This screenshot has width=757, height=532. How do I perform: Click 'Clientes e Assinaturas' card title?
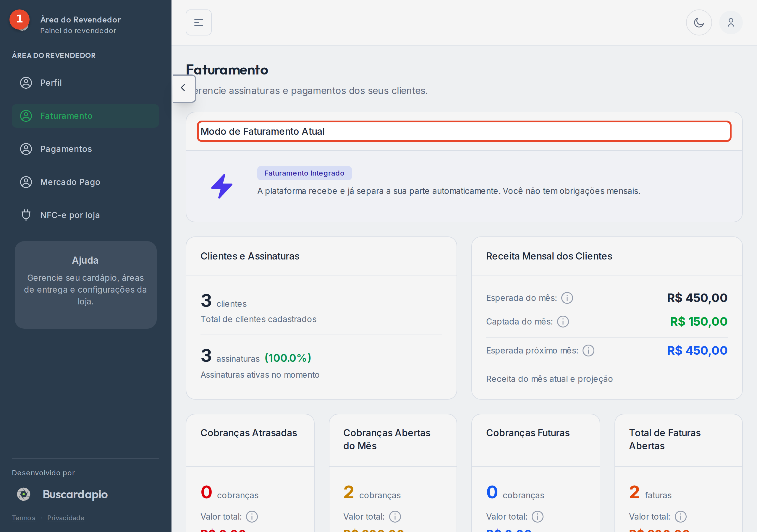coord(250,256)
